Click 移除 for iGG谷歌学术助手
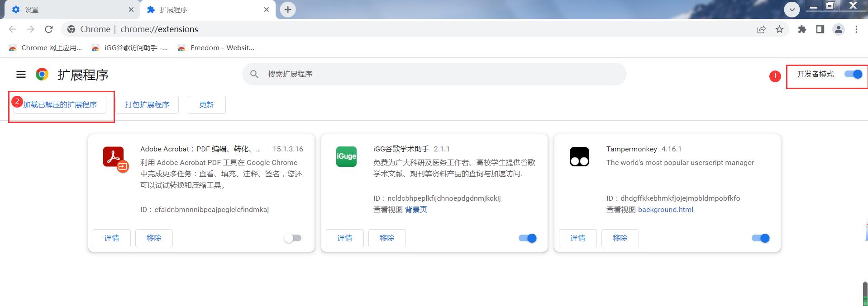 coord(387,238)
